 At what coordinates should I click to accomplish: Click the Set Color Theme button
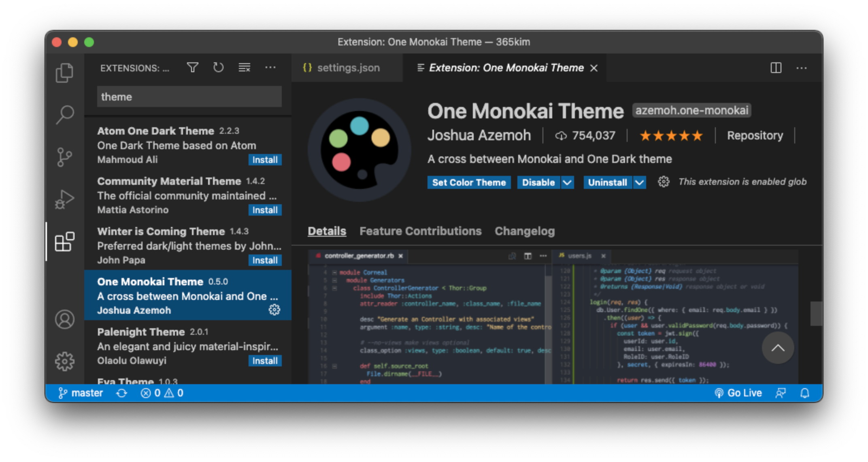pos(469,182)
